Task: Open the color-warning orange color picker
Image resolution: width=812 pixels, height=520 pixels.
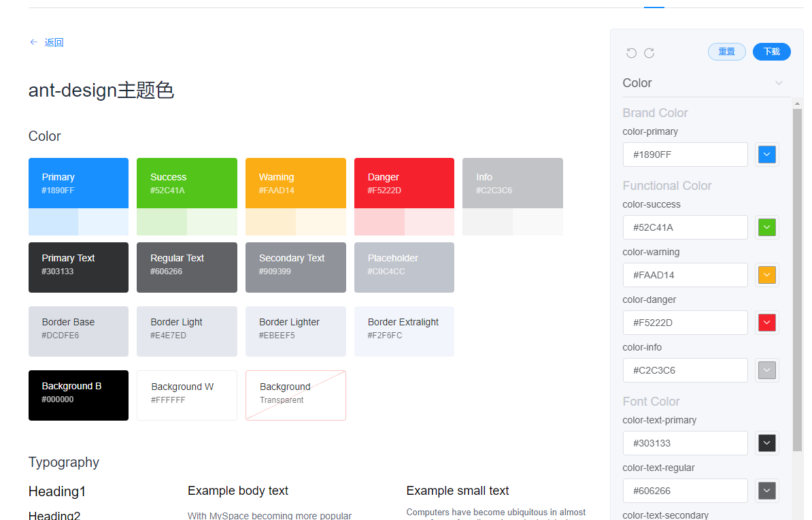Action: click(767, 275)
